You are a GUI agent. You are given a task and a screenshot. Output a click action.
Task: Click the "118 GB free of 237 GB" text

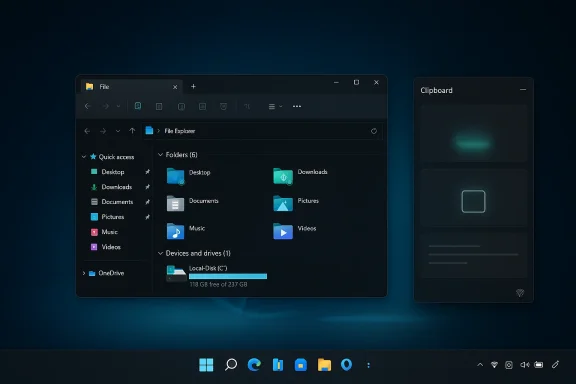pos(218,284)
